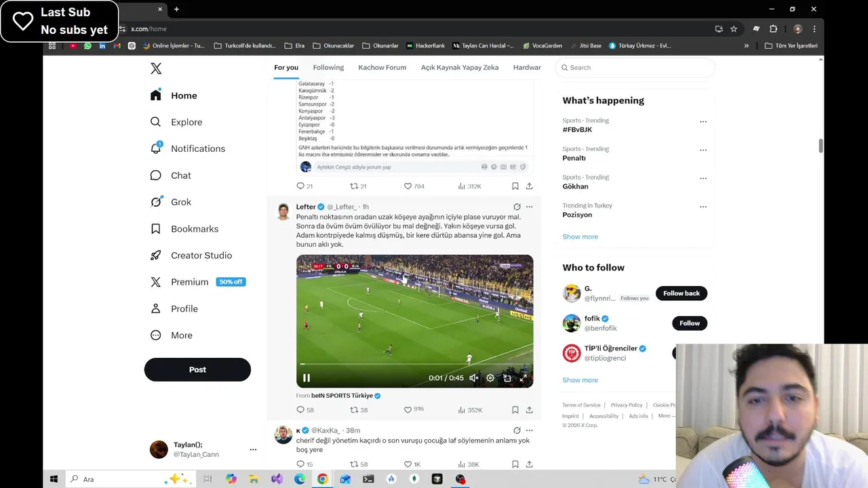The image size is (868, 488).
Task: Open Privacy Policy link
Action: pos(627,405)
